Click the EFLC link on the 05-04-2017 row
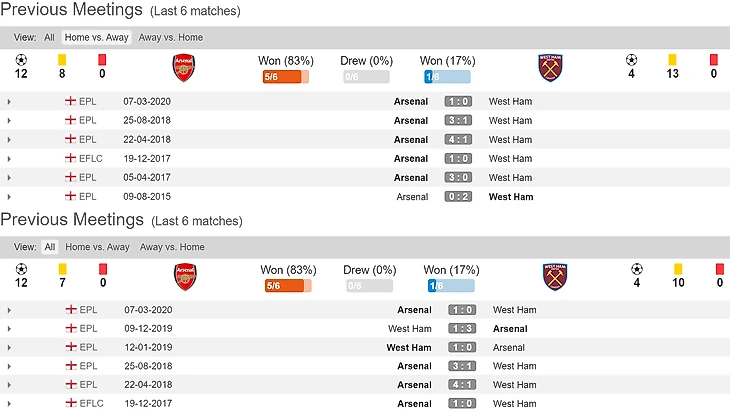 [x=90, y=178]
